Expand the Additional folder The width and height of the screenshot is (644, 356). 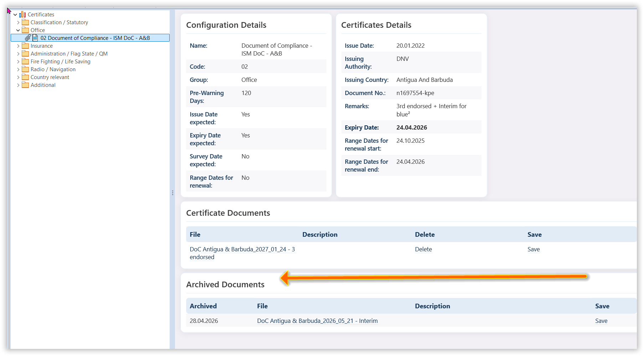tap(18, 85)
